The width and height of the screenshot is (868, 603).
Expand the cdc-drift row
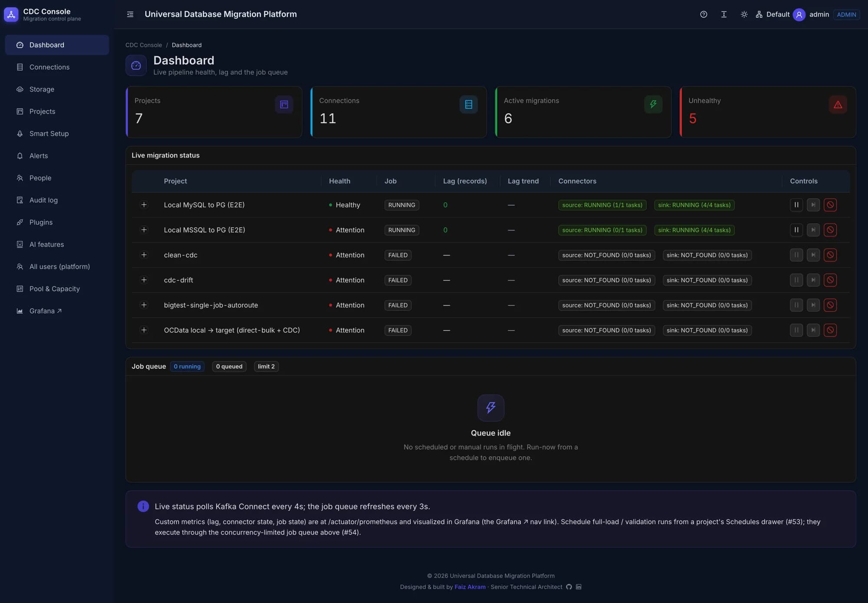[144, 280]
